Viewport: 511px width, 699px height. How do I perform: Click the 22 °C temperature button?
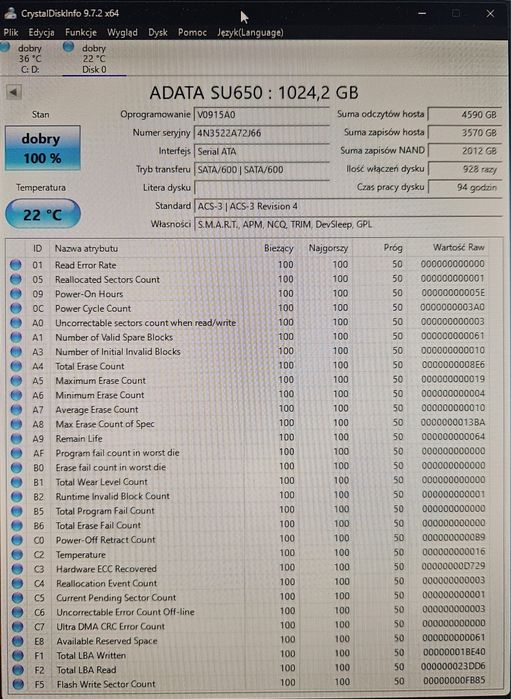(42, 214)
